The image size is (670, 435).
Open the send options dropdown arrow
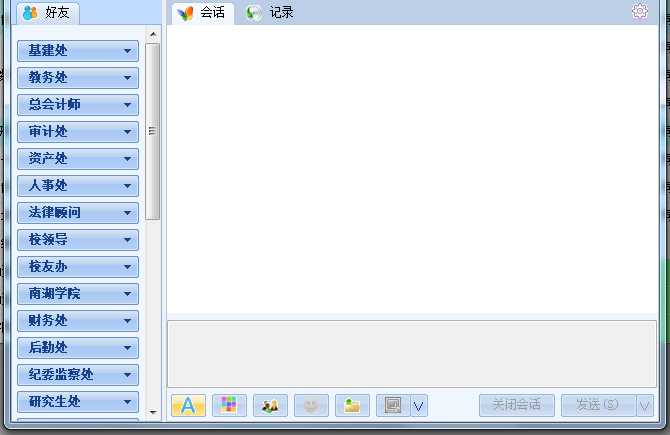tap(645, 405)
